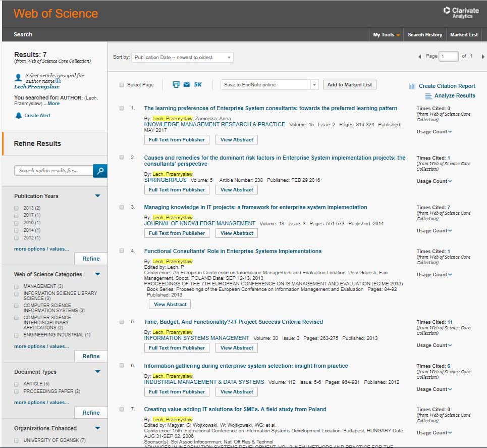Click Add to Marked List button
Screen dimensions: 487x448
coord(349,84)
